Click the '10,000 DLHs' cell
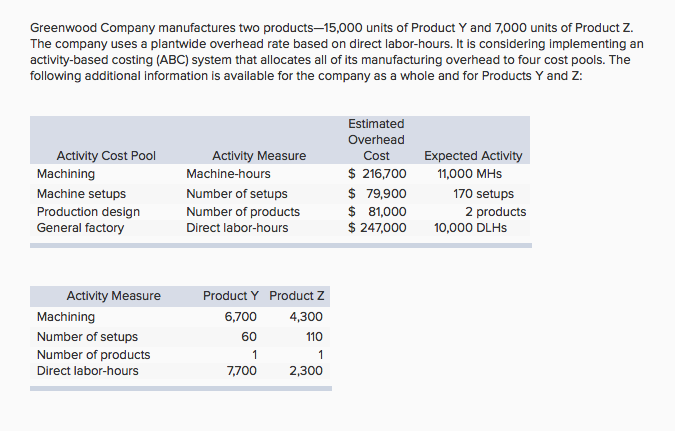This screenshot has height=431, width=675. (470, 228)
